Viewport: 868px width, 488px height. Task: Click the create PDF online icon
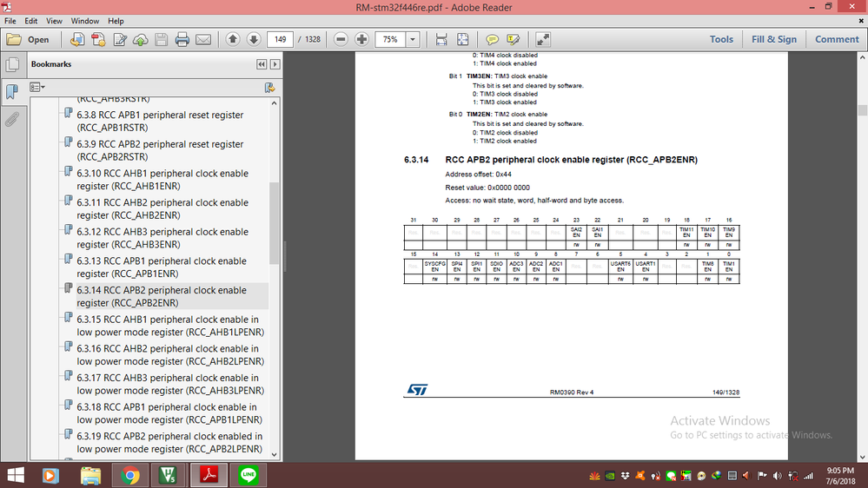pos(98,39)
